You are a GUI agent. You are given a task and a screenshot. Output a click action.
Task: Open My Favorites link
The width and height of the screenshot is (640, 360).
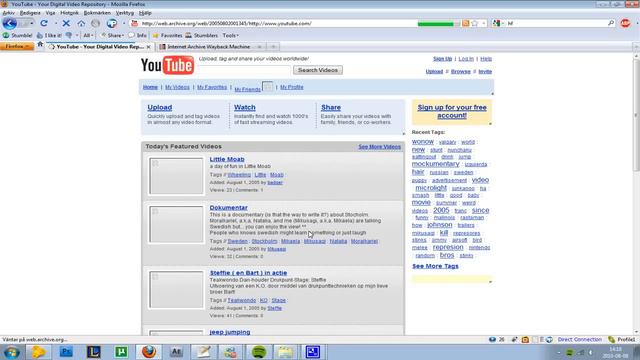[212, 87]
